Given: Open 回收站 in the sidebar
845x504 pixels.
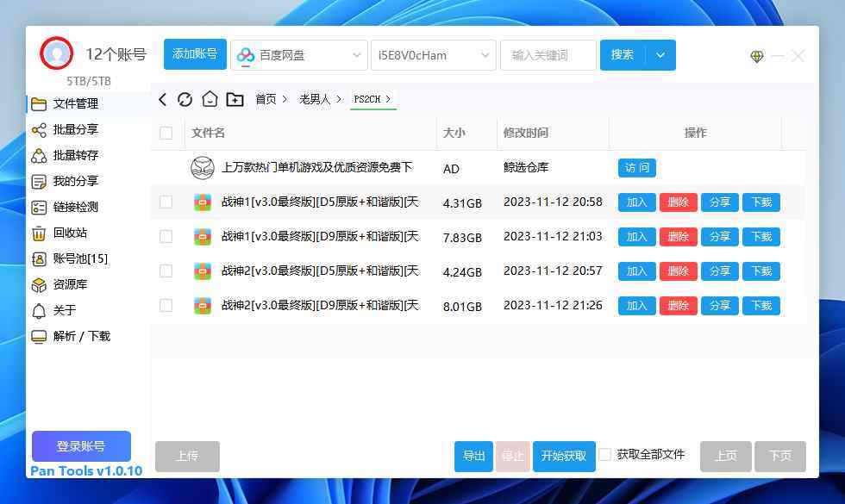Looking at the screenshot, I should 88,233.
